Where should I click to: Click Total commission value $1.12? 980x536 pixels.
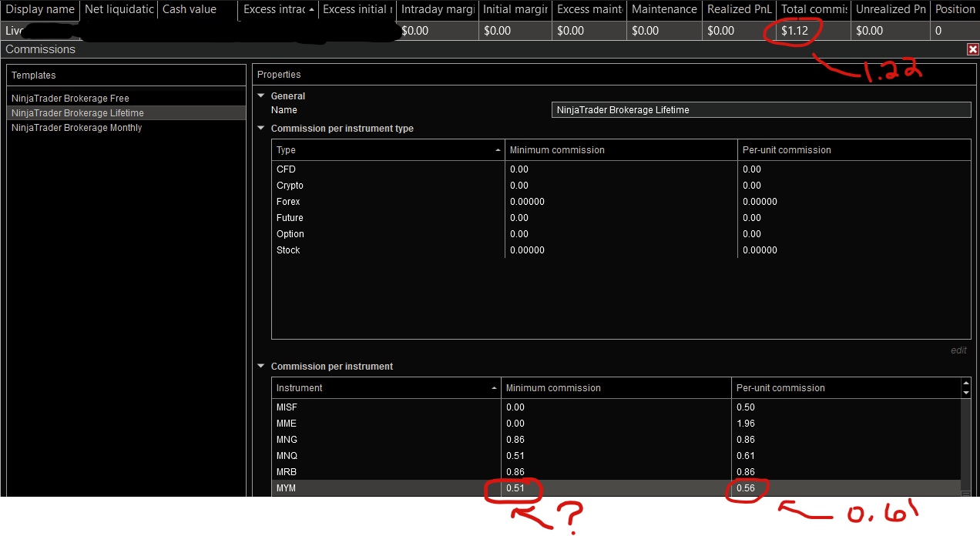(x=794, y=31)
